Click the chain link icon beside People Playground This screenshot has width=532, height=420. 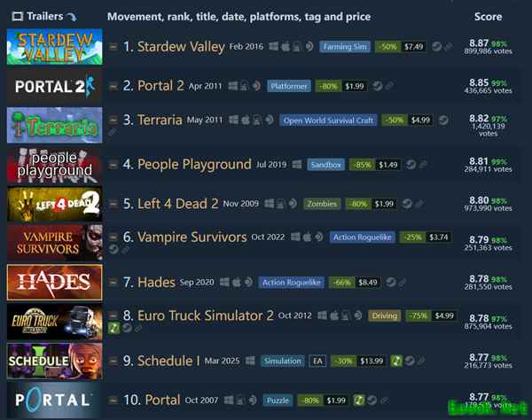[x=423, y=165]
